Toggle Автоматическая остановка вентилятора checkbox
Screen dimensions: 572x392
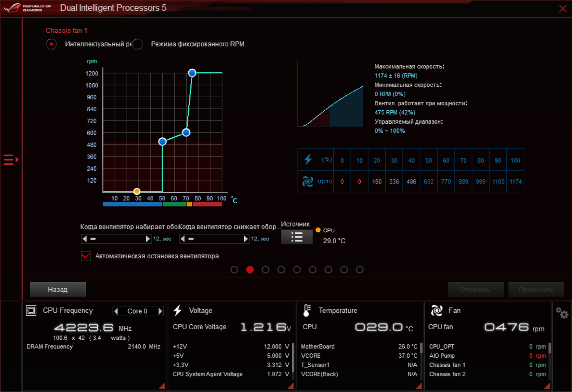86,256
